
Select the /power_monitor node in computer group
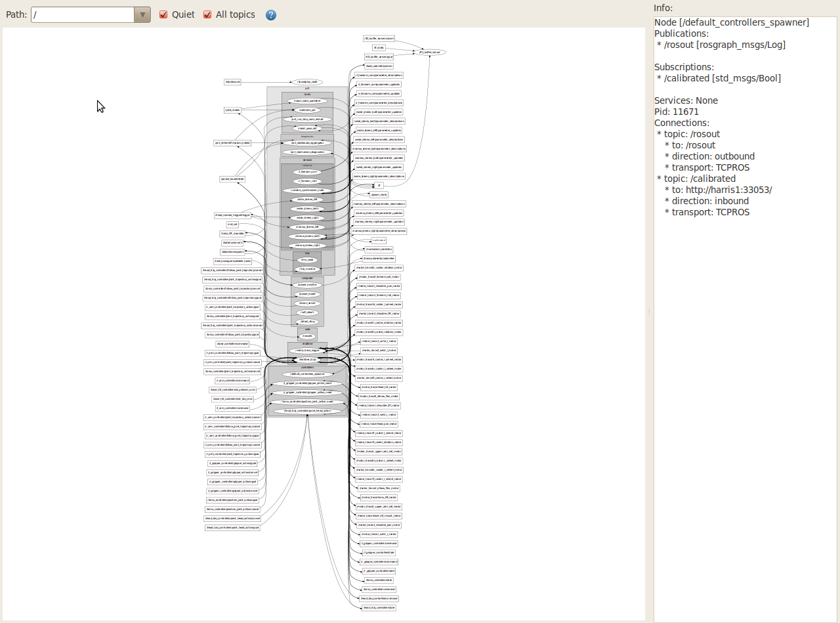(307, 285)
